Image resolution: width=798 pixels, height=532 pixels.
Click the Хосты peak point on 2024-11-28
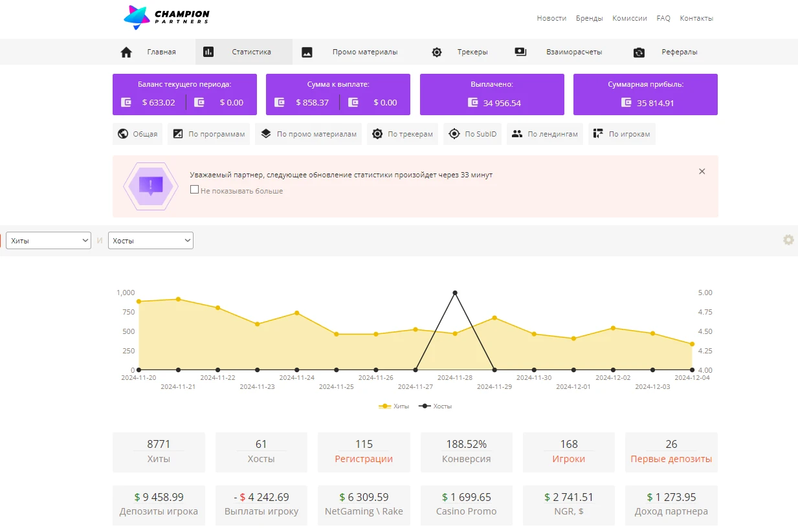pos(455,293)
